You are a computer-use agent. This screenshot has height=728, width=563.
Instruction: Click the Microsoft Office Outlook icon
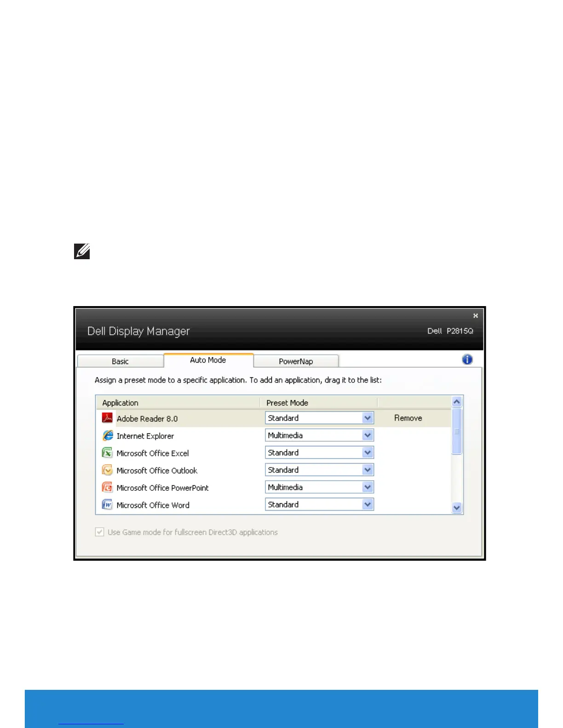click(x=107, y=470)
